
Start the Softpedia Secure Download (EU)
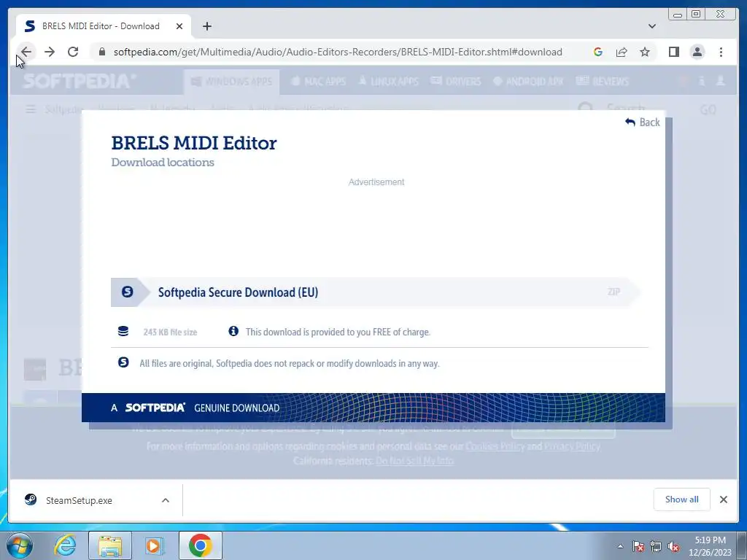click(x=374, y=292)
